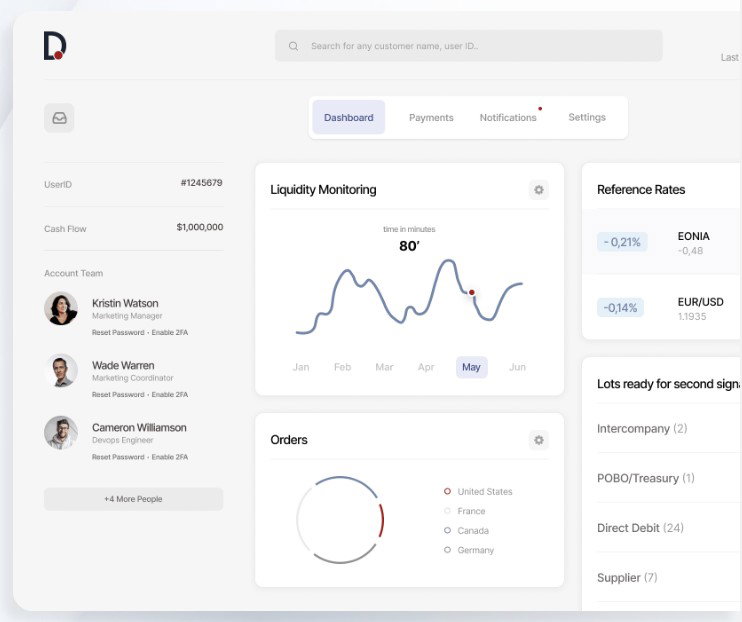This screenshot has width=742, height=622.
Task: Reset Password for Wade Warren
Action: tap(118, 394)
